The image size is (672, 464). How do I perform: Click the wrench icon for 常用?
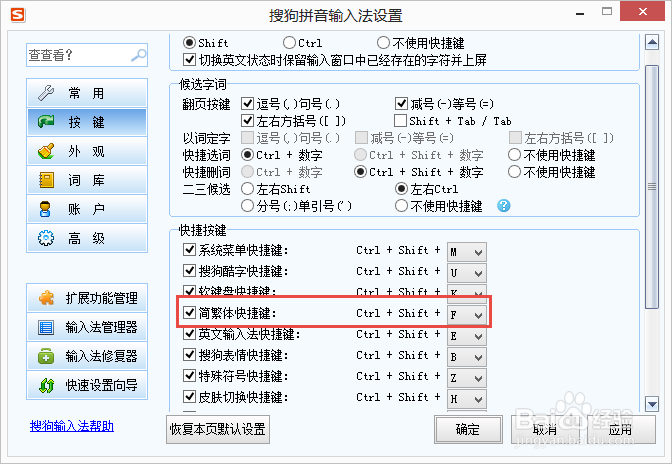pyautogui.click(x=46, y=93)
